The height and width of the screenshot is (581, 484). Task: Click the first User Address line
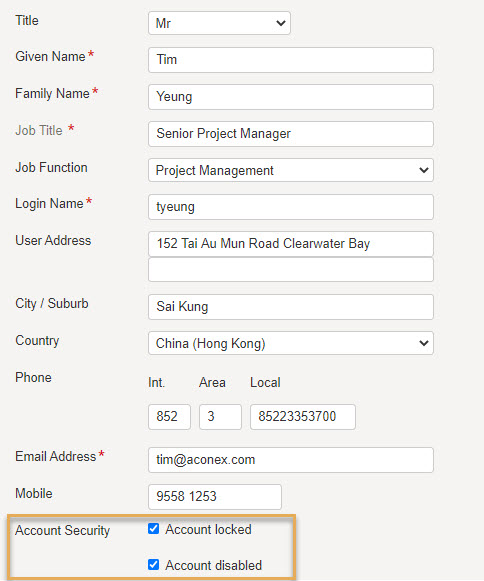[291, 244]
